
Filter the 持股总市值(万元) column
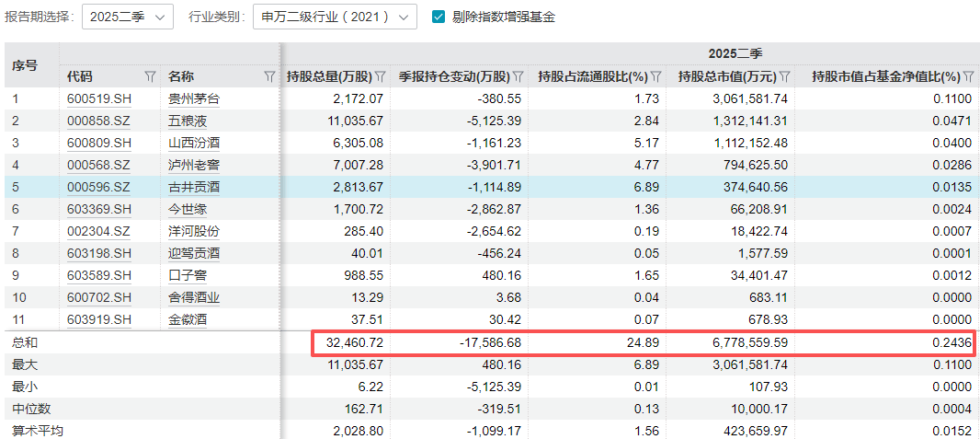point(786,76)
